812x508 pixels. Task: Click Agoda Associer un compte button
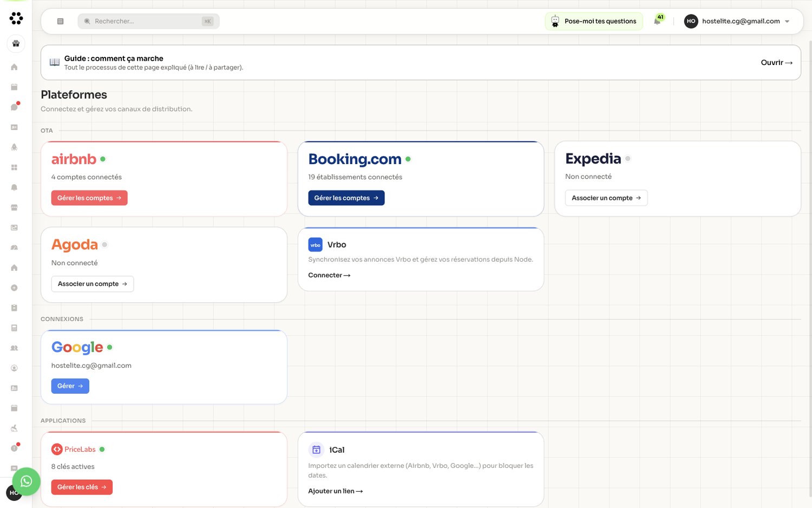(x=93, y=284)
